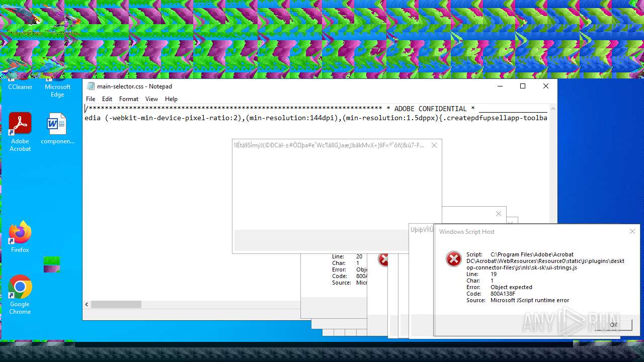Close the small dialog behind the garbled window
Screen dimensions: 644x362
pyautogui.click(x=499, y=214)
